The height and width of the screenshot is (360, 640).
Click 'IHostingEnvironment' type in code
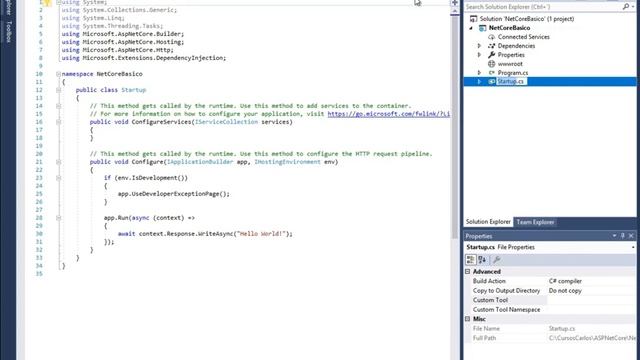pos(287,162)
